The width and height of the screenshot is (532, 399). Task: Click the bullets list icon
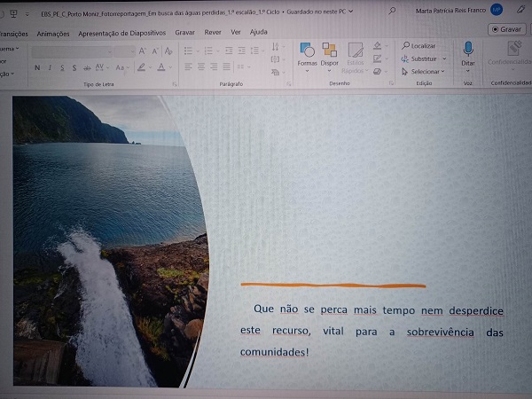tap(188, 51)
